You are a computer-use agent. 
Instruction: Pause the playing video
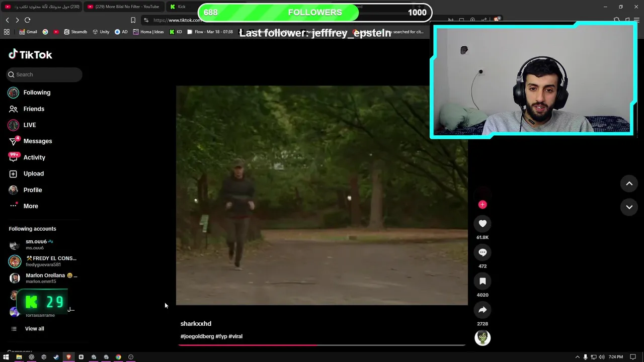pos(322,195)
